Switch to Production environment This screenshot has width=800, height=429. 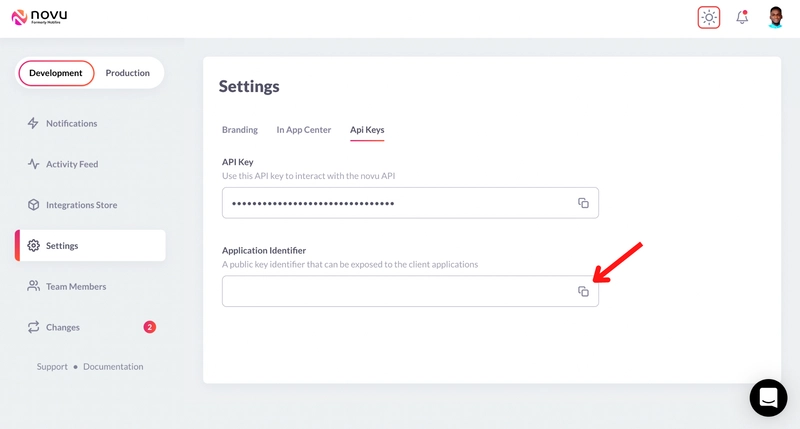128,73
